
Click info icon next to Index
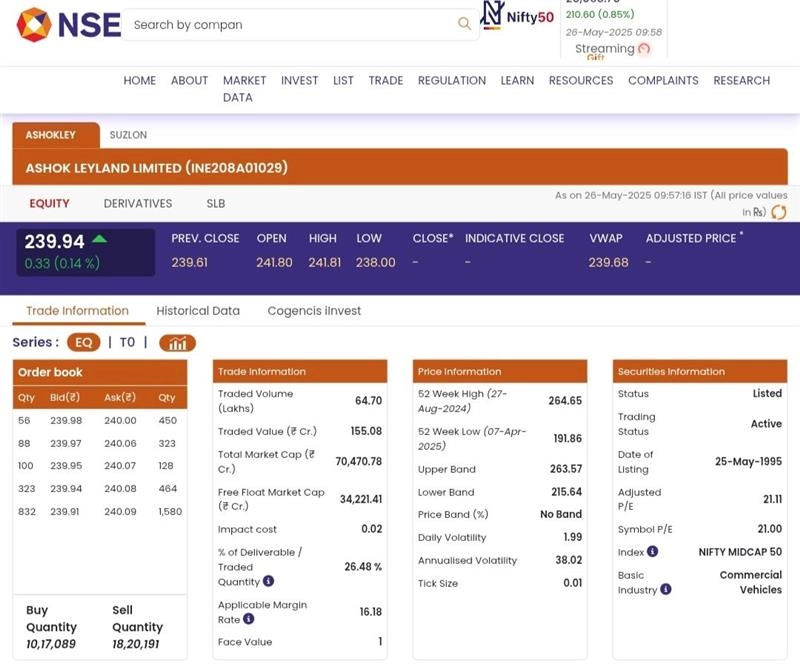pyautogui.click(x=652, y=551)
